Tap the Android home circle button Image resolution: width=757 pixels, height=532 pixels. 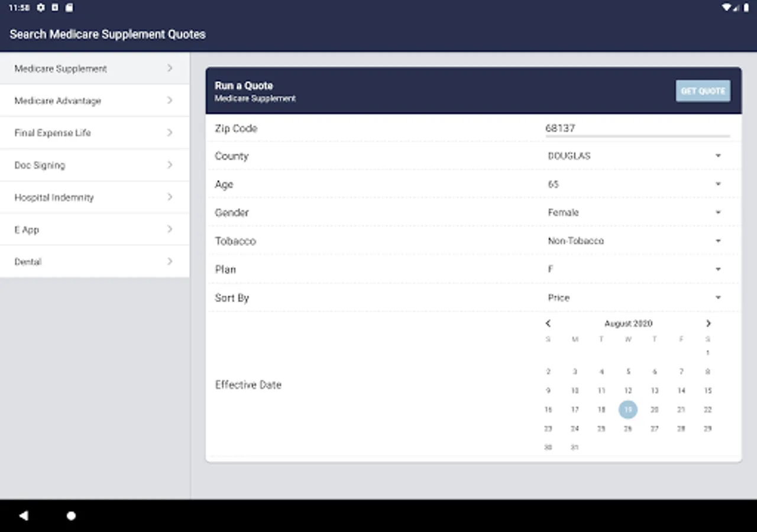(71, 516)
